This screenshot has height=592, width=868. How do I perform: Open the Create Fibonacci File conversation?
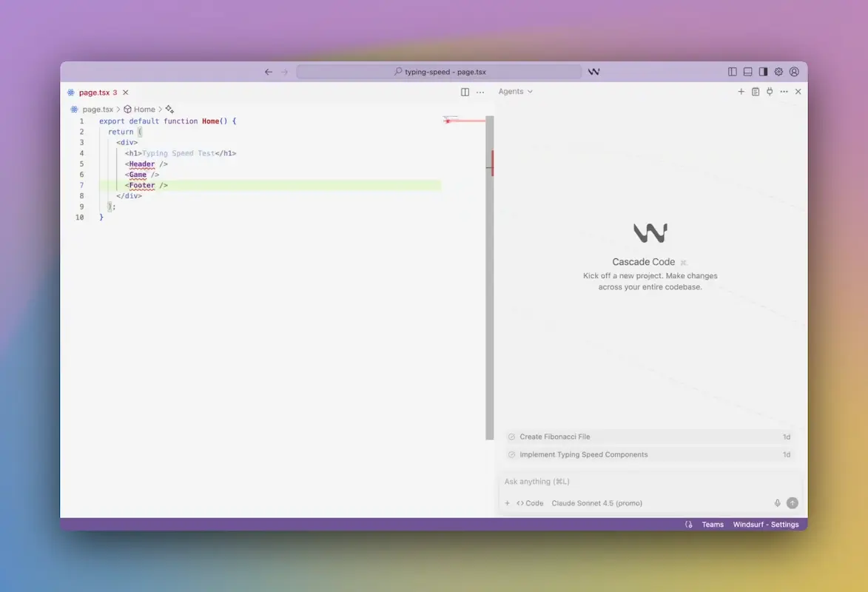pyautogui.click(x=555, y=437)
